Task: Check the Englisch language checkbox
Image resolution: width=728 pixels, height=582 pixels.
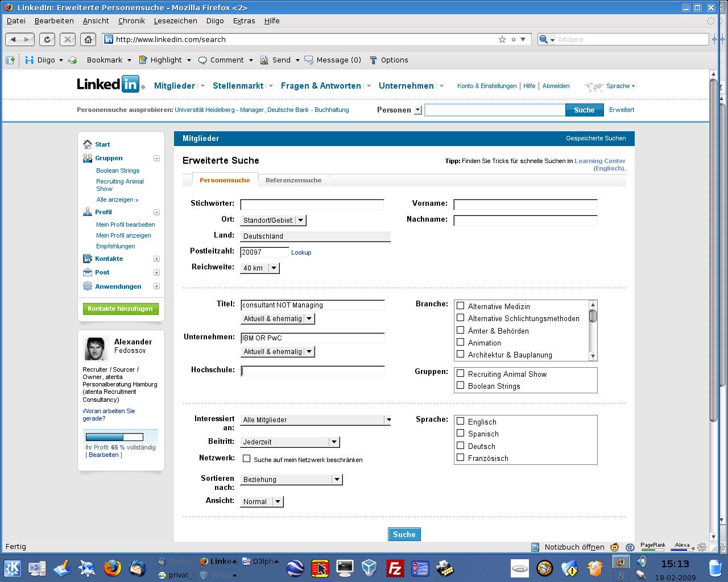Action: (461, 421)
